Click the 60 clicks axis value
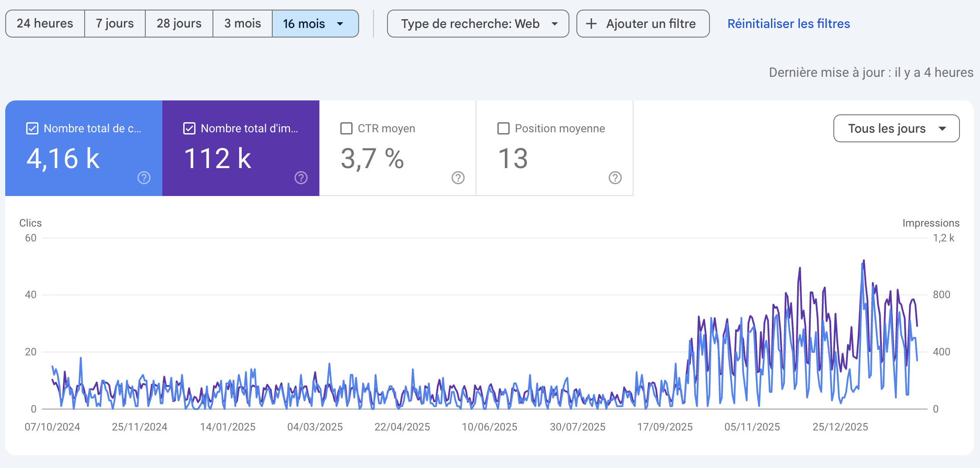Viewport: 980px width, 468px height. [31, 238]
